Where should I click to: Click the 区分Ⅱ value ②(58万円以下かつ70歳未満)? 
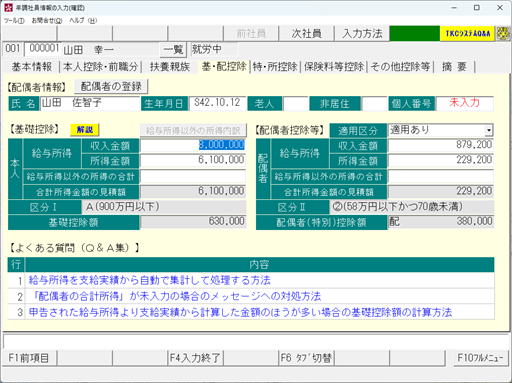(412, 207)
